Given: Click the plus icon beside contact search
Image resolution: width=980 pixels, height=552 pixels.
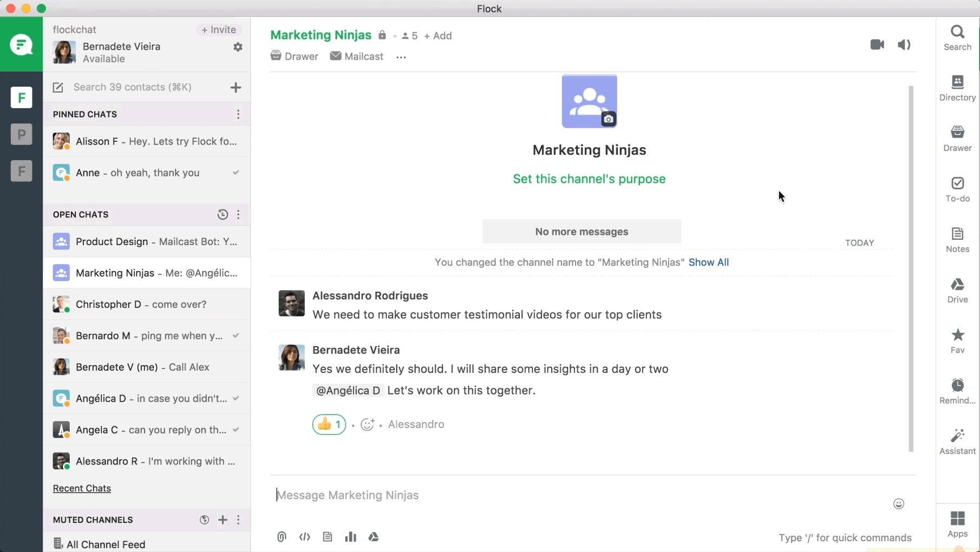Looking at the screenshot, I should click(236, 87).
